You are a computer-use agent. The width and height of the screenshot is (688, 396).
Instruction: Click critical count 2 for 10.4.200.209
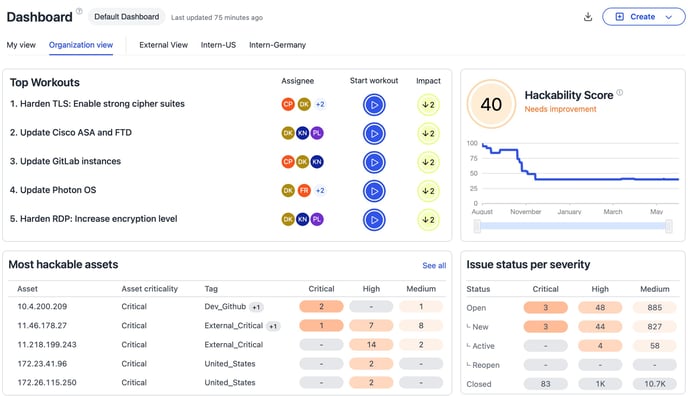point(321,307)
